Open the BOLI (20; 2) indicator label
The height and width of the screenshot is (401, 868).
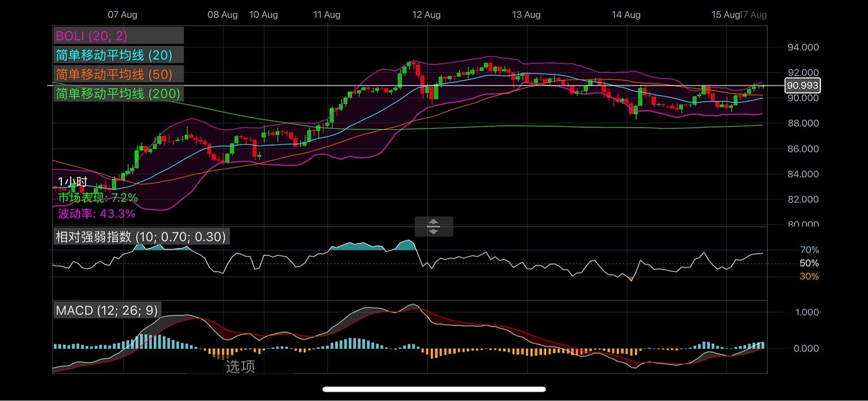[118, 35]
